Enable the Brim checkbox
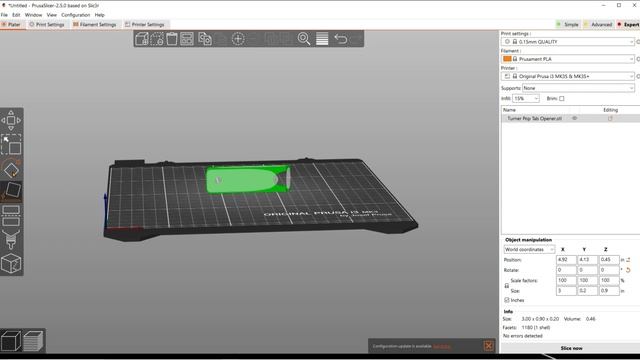640x360 pixels. [x=562, y=98]
